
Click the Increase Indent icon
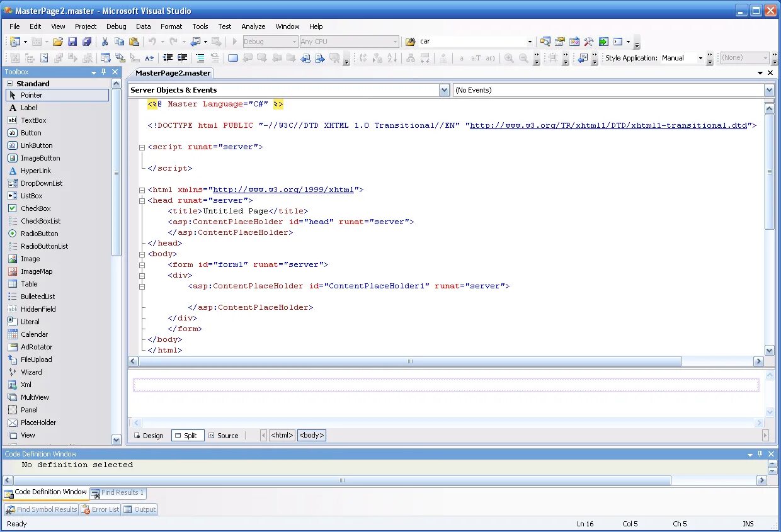pos(182,58)
